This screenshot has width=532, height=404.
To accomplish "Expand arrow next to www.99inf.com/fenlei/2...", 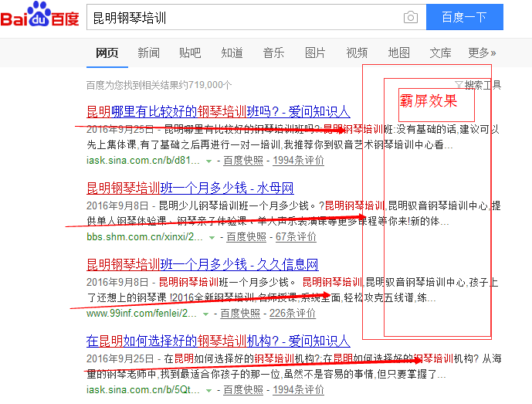I will (205, 314).
